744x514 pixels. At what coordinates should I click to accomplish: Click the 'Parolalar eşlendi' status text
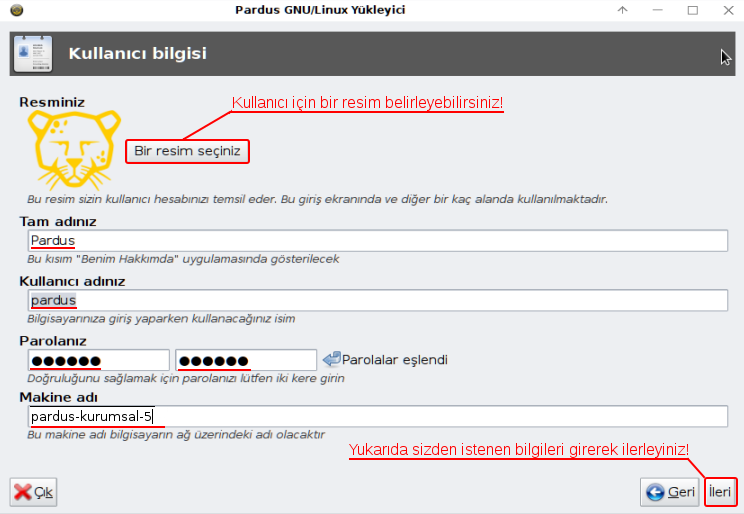(395, 359)
